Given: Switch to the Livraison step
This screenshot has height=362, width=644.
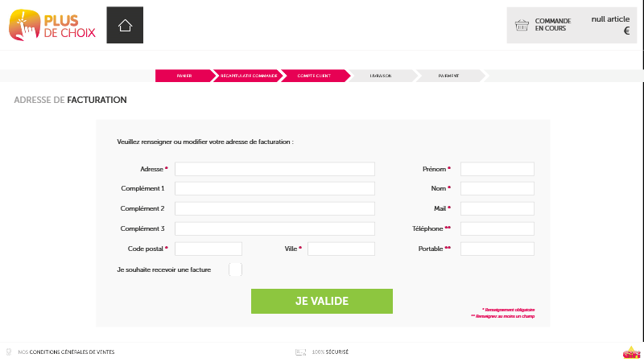Looking at the screenshot, I should click(x=381, y=76).
